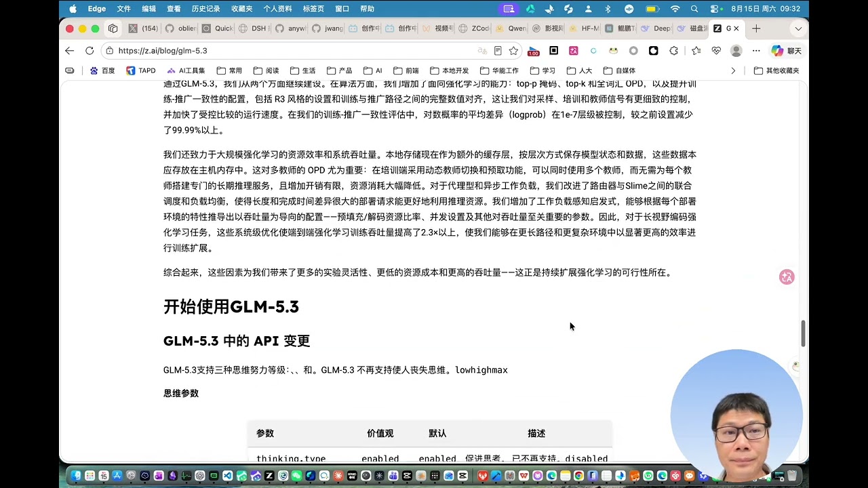Expand the 华能工作 bookmarks folder
Viewport: 868px width, 488px height.
pyautogui.click(x=499, y=70)
